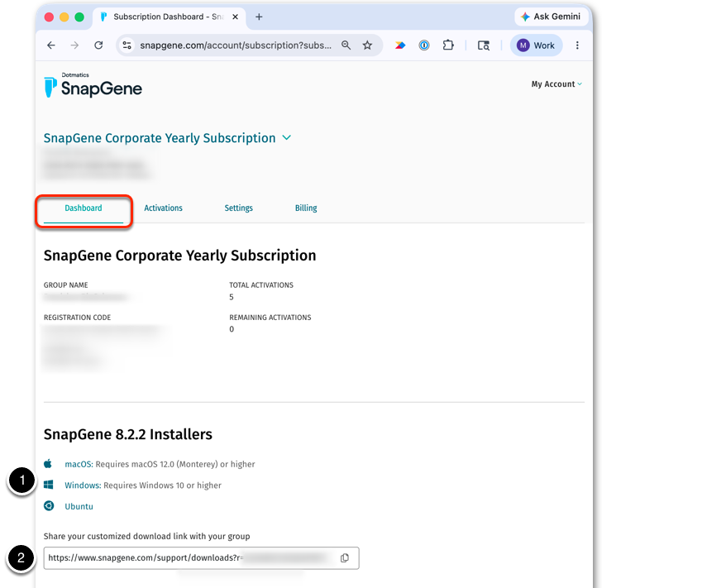Click the macOS window green maximize button
Image resolution: width=726 pixels, height=588 pixels.
(79, 17)
